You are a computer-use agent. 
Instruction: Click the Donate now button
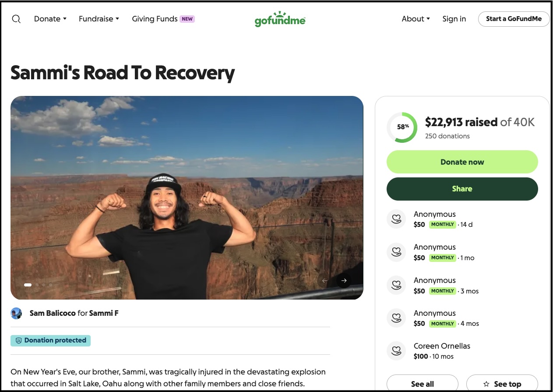[462, 162]
